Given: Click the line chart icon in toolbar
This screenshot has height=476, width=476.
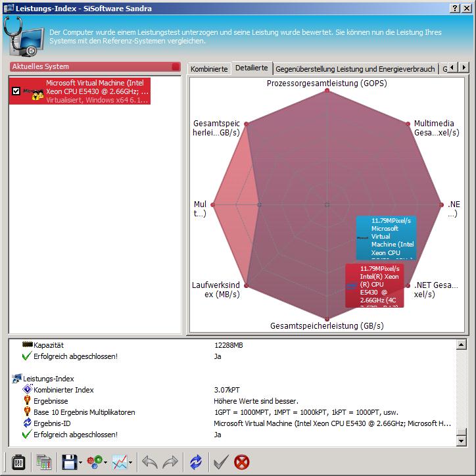Looking at the screenshot, I should 119,462.
